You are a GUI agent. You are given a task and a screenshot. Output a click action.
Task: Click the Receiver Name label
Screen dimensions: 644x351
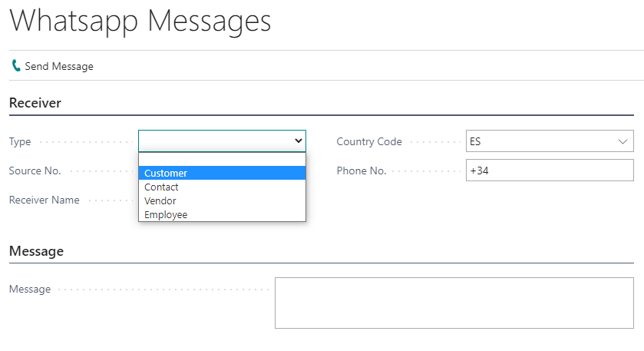[x=44, y=200]
